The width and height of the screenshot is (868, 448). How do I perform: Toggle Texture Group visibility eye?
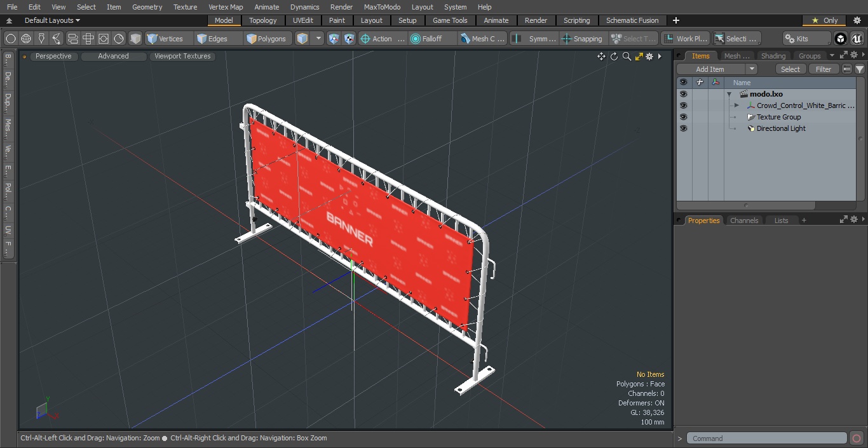click(x=683, y=117)
